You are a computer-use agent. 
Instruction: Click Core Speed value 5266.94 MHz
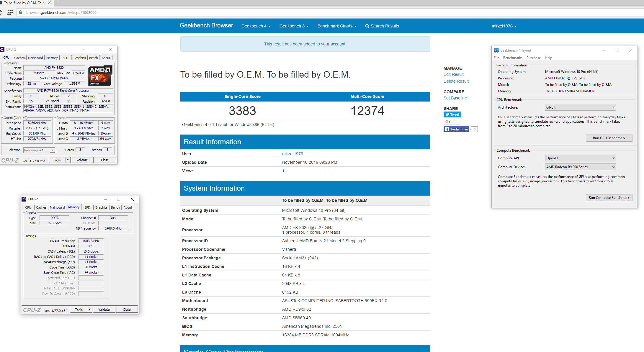coord(37,123)
